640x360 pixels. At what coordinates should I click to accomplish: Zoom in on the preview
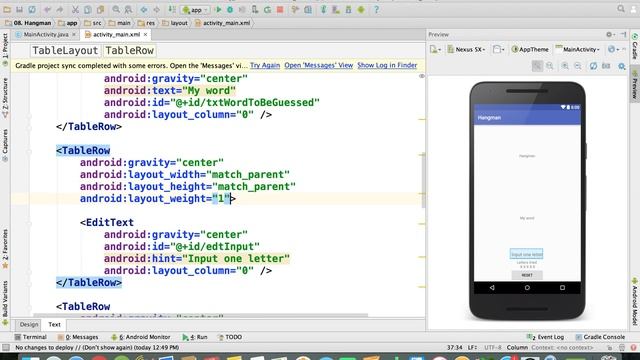(x=565, y=66)
